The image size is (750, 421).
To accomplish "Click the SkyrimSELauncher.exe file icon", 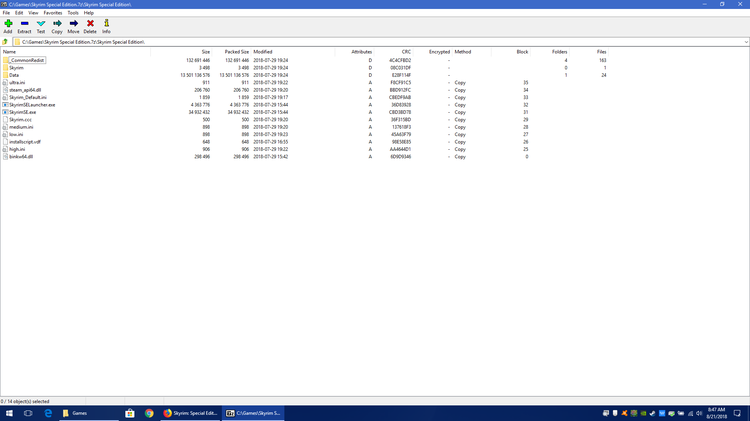I will 5,105.
